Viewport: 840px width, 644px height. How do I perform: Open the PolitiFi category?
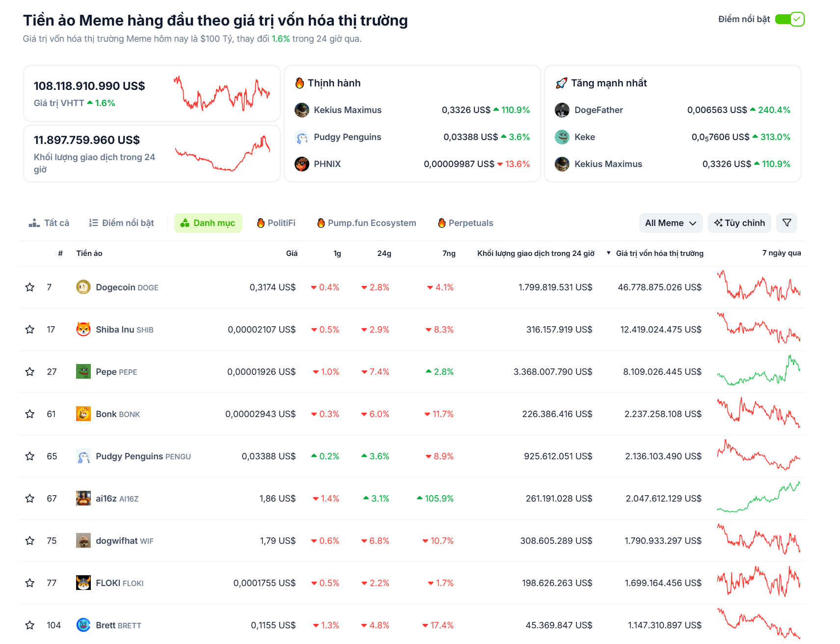coord(276,223)
